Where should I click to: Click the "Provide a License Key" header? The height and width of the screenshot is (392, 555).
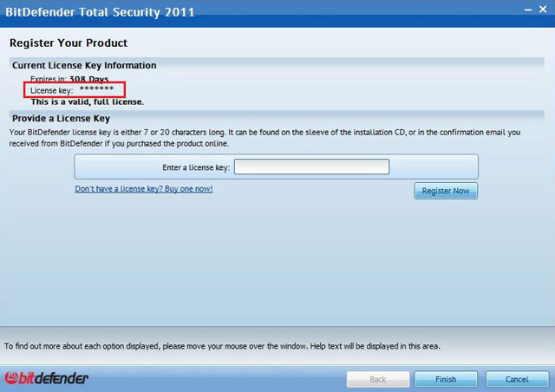click(x=61, y=118)
